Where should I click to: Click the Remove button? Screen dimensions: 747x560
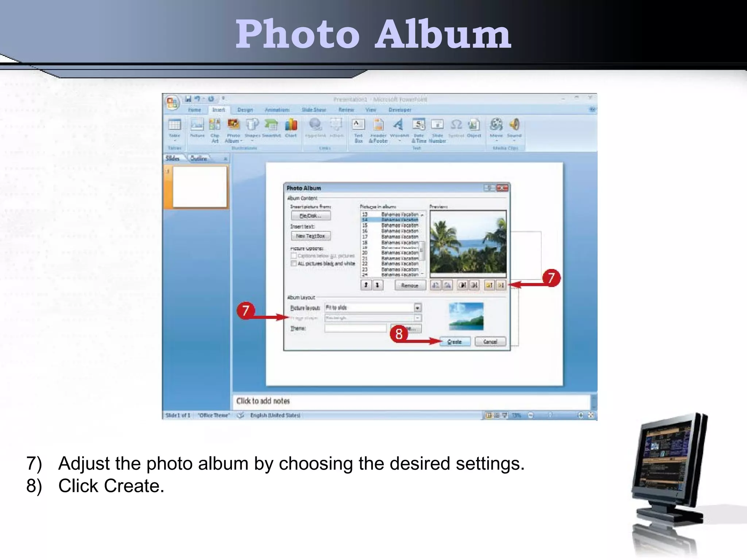tap(410, 285)
